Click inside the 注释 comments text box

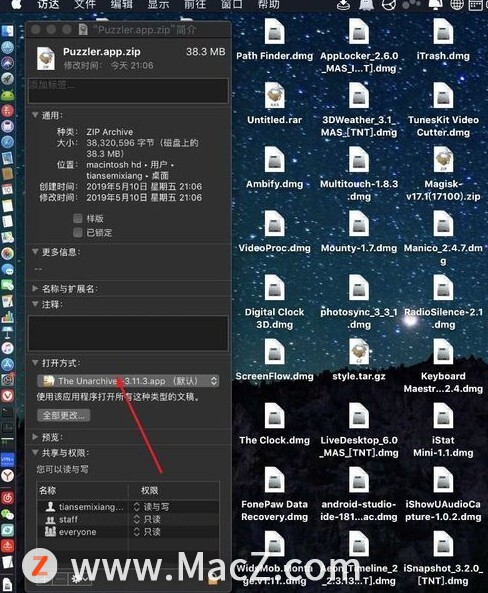[128, 333]
